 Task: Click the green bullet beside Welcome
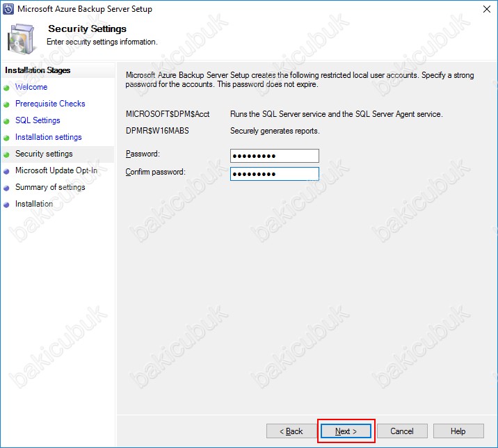[6, 88]
